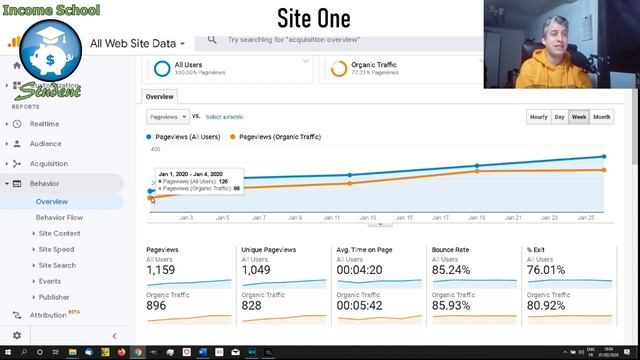Open Windows taskbar search
The image size is (640, 360).
click(x=24, y=352)
